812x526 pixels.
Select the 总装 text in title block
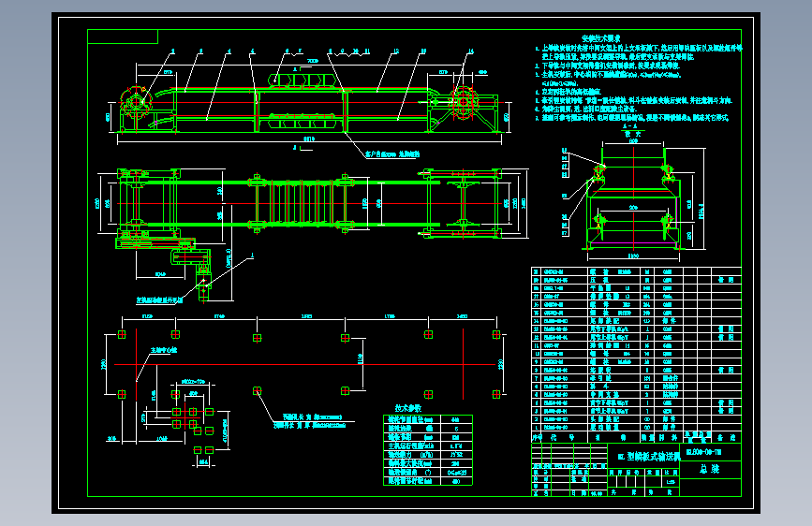click(x=710, y=469)
